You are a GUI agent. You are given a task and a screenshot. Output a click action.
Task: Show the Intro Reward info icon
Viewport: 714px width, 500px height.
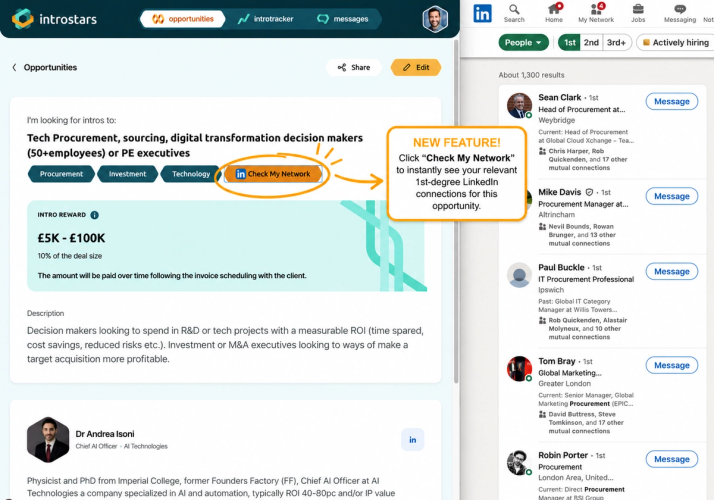coord(94,215)
